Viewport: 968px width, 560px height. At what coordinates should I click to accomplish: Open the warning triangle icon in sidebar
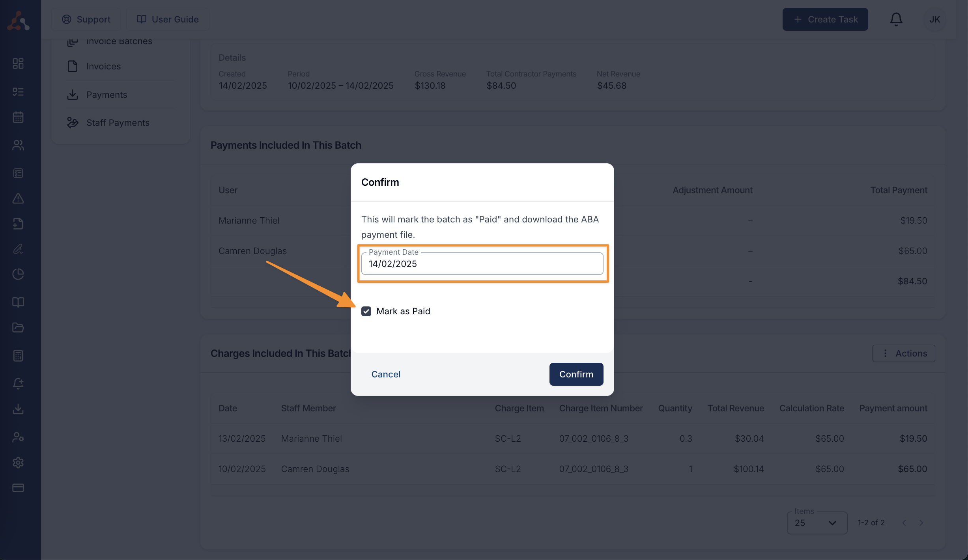18,198
